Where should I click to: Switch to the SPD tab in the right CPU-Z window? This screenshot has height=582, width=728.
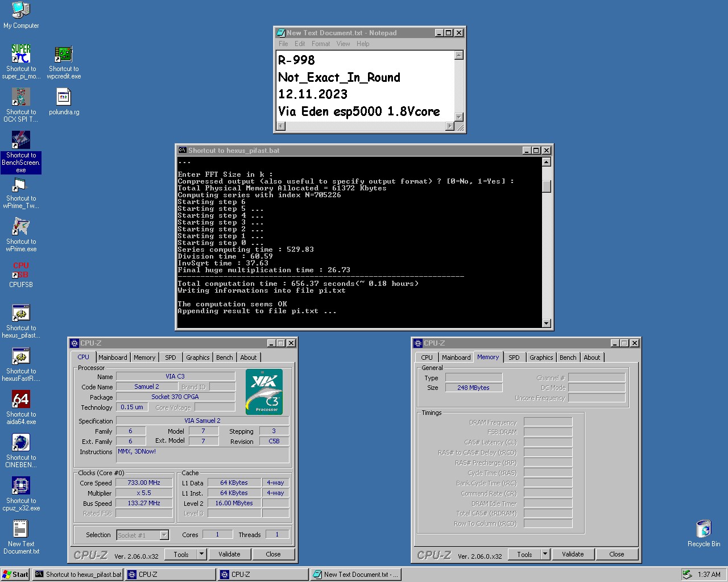pos(514,357)
